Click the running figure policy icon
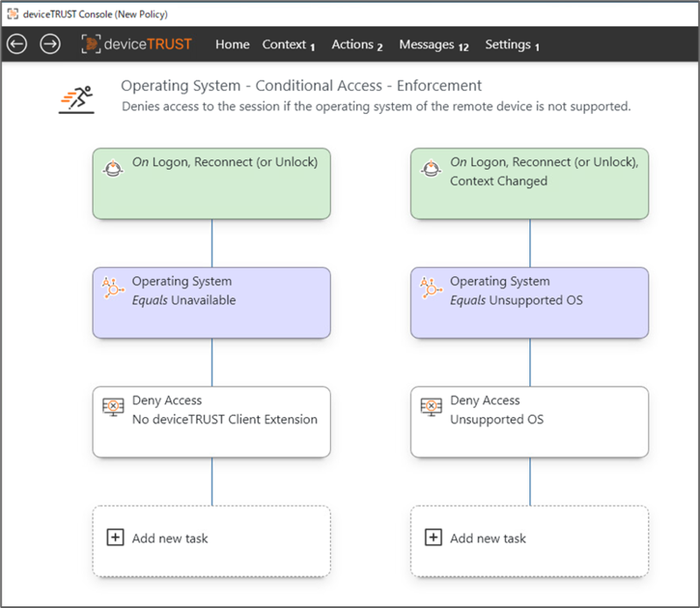The height and width of the screenshot is (608, 700). [77, 99]
